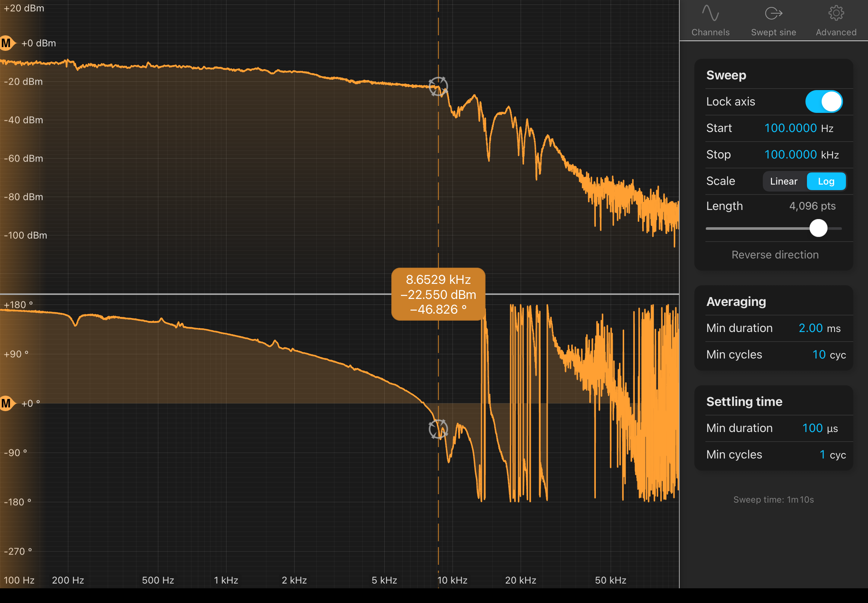This screenshot has width=868, height=603.
Task: Edit the sweep Stop frequency value
Action: (x=790, y=154)
